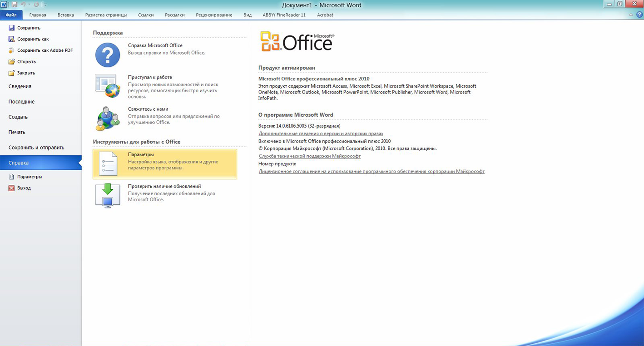Click the Undo arrow in quick access toolbar
This screenshot has width=644, height=346.
(23, 4)
